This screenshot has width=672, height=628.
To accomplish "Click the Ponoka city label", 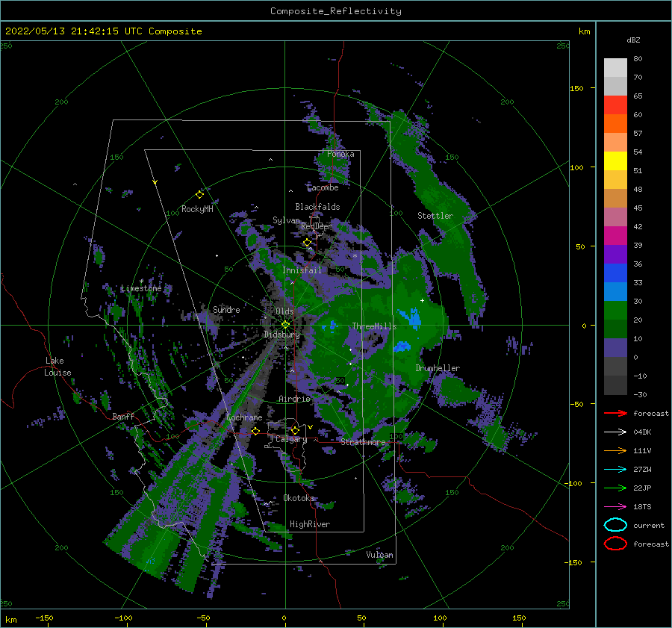I will [x=340, y=154].
